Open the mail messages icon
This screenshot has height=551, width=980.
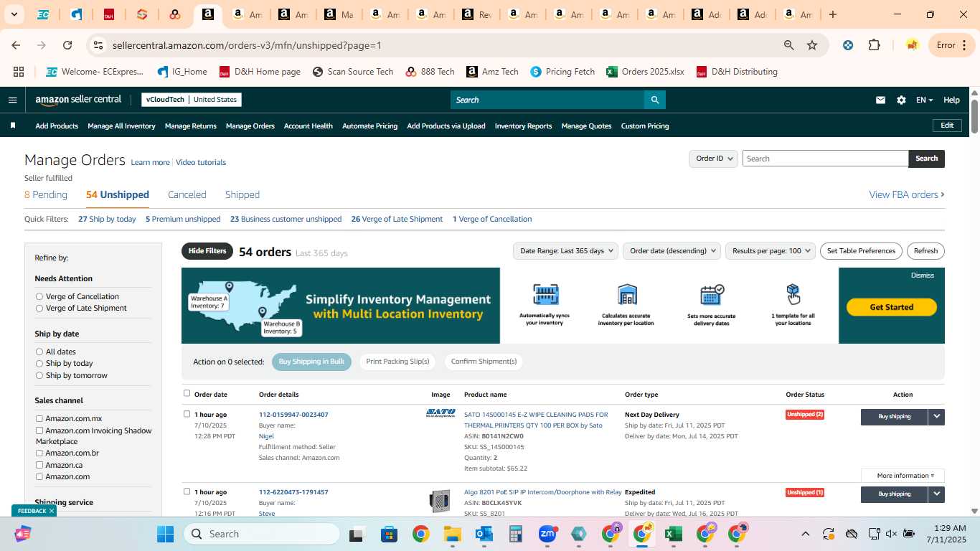(x=880, y=100)
